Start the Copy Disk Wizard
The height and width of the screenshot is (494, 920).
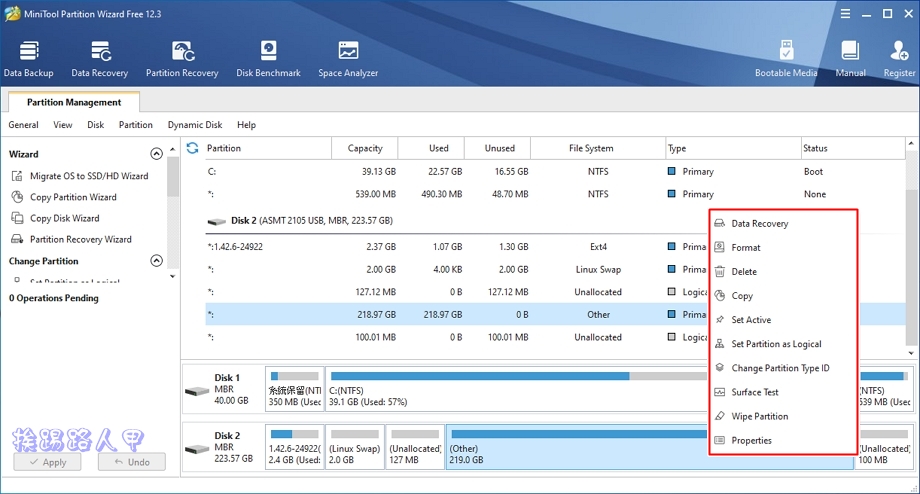point(56,218)
